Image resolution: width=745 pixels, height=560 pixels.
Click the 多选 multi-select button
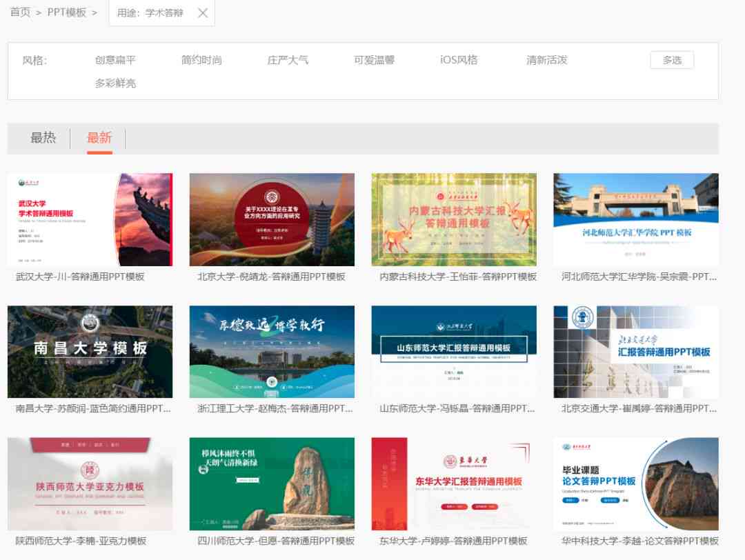tap(672, 60)
